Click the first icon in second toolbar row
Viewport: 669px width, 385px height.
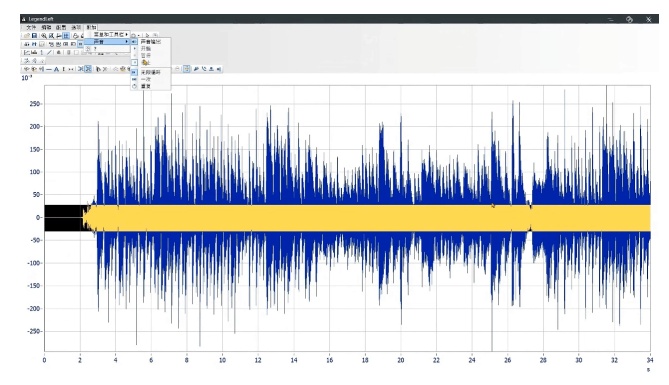[x=26, y=44]
